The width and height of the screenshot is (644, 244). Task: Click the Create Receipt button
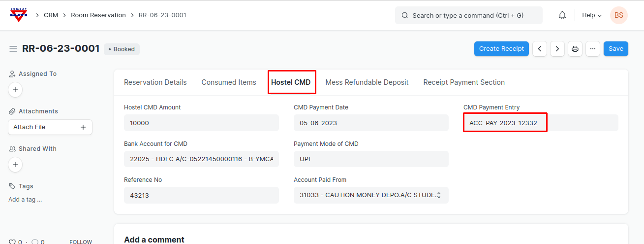(x=501, y=49)
